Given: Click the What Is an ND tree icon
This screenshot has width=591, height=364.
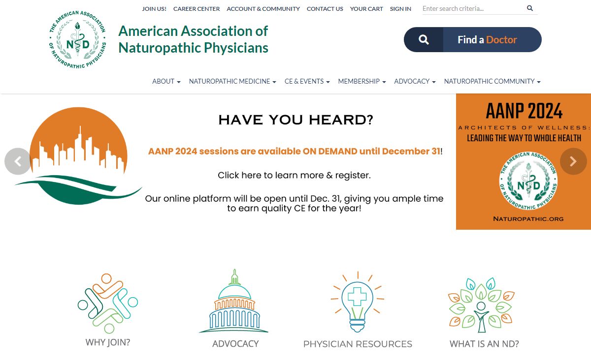Looking at the screenshot, I should click(x=481, y=305).
